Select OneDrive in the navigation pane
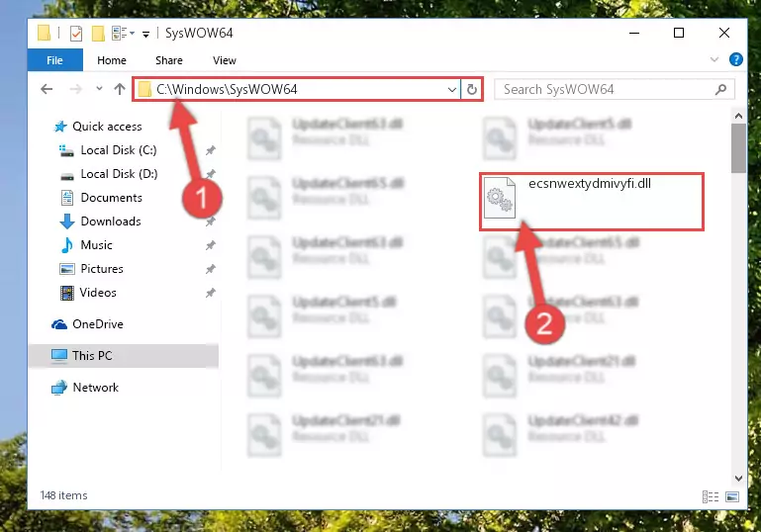Image resolution: width=761 pixels, height=532 pixels. (98, 324)
